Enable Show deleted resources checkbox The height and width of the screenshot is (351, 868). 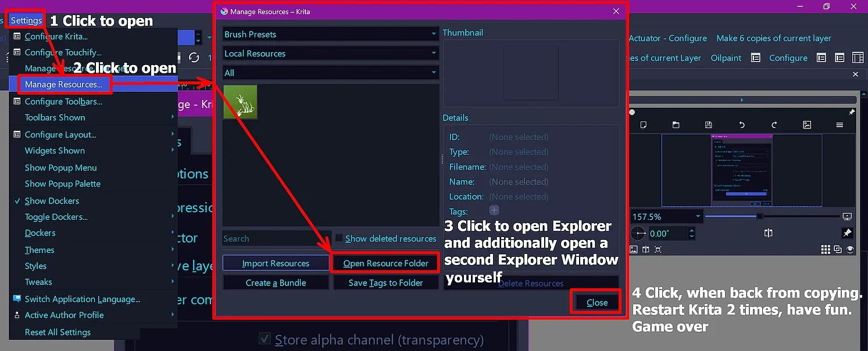(339, 238)
